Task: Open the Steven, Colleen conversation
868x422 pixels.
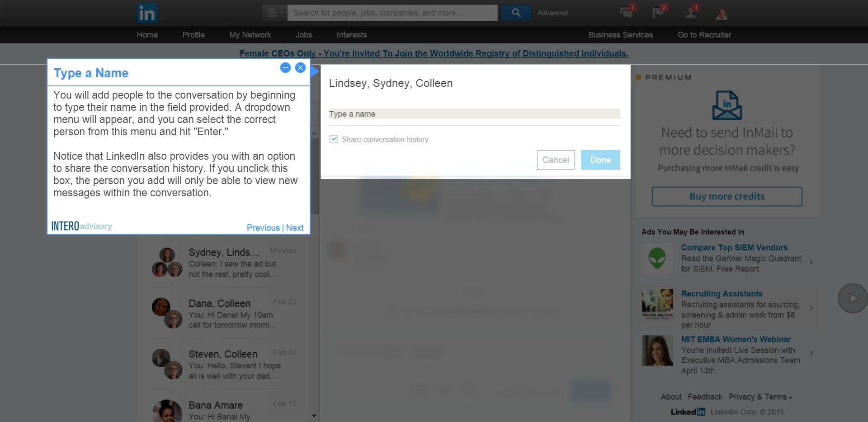Action: (x=223, y=364)
